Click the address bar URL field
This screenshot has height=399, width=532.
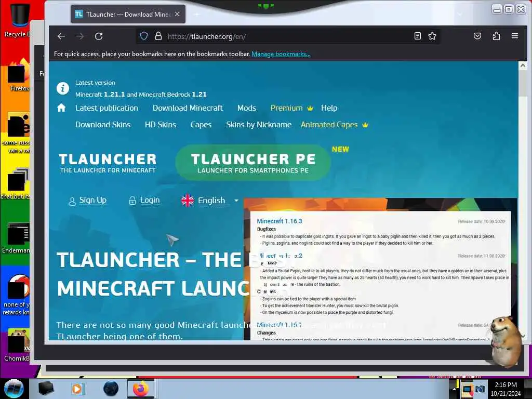(x=288, y=36)
